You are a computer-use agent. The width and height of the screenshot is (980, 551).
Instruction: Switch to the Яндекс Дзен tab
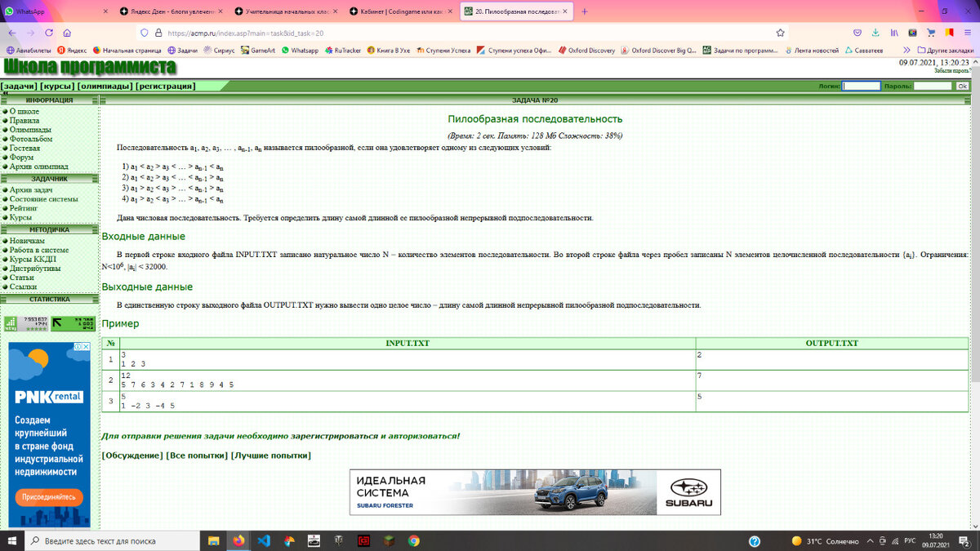pos(170,11)
